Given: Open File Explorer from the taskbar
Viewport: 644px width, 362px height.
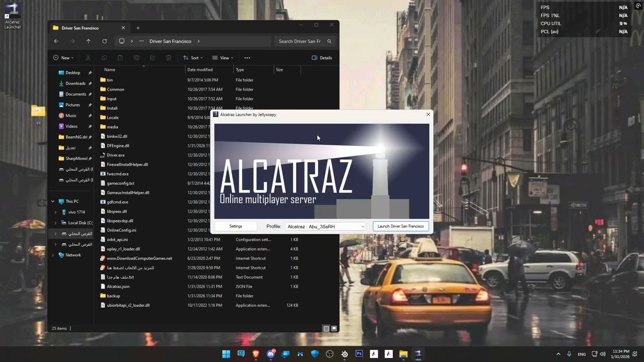Looking at the screenshot, I should 403,354.
